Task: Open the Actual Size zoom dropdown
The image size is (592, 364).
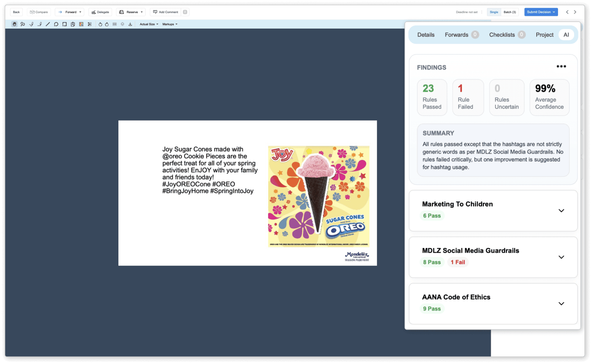Action: coord(149,24)
